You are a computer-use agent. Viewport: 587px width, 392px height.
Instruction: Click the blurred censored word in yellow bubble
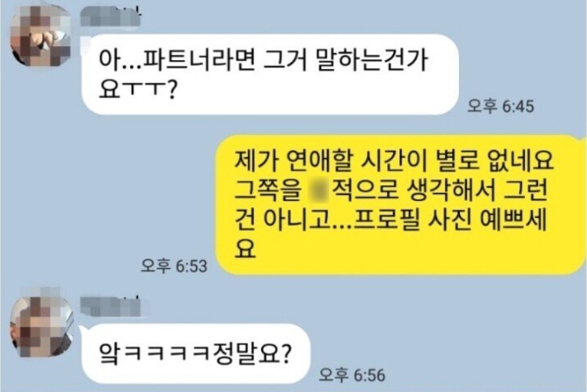(318, 190)
